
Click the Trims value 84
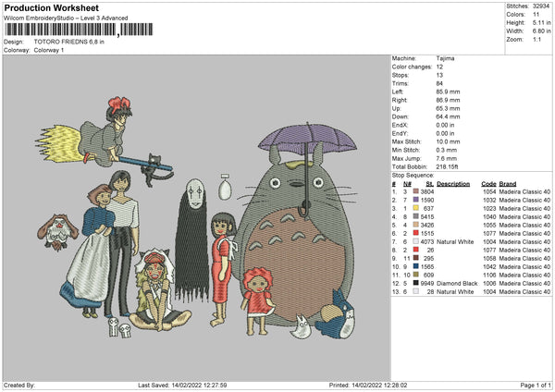pos(439,83)
